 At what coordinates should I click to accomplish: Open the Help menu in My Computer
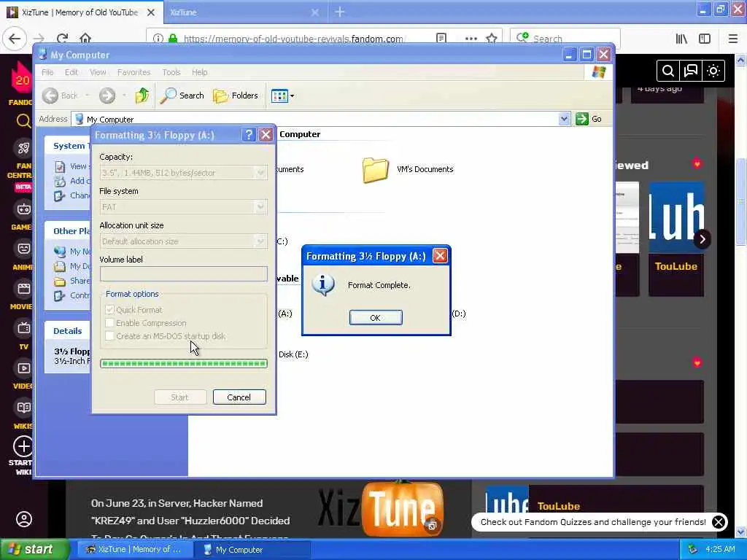200,72
